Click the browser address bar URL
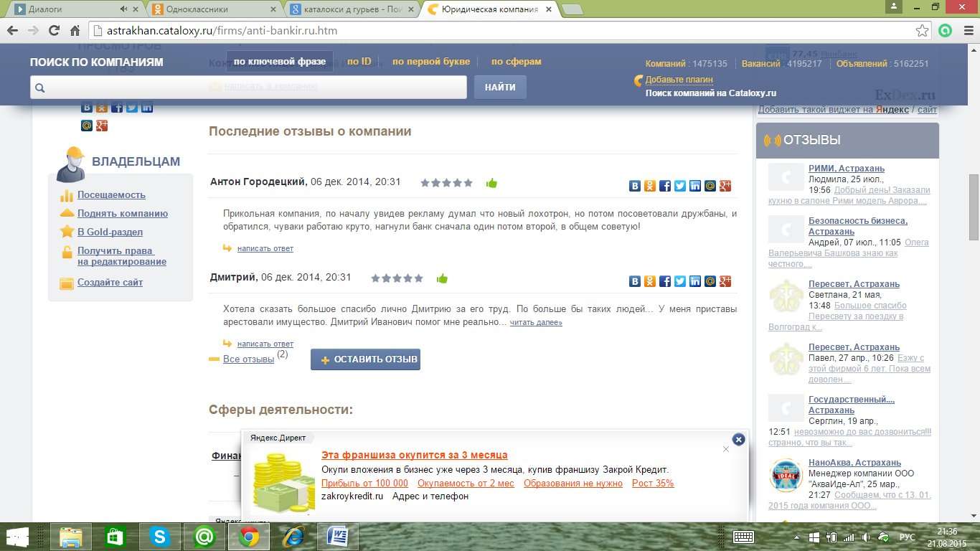The width and height of the screenshot is (980, 551). (x=222, y=31)
